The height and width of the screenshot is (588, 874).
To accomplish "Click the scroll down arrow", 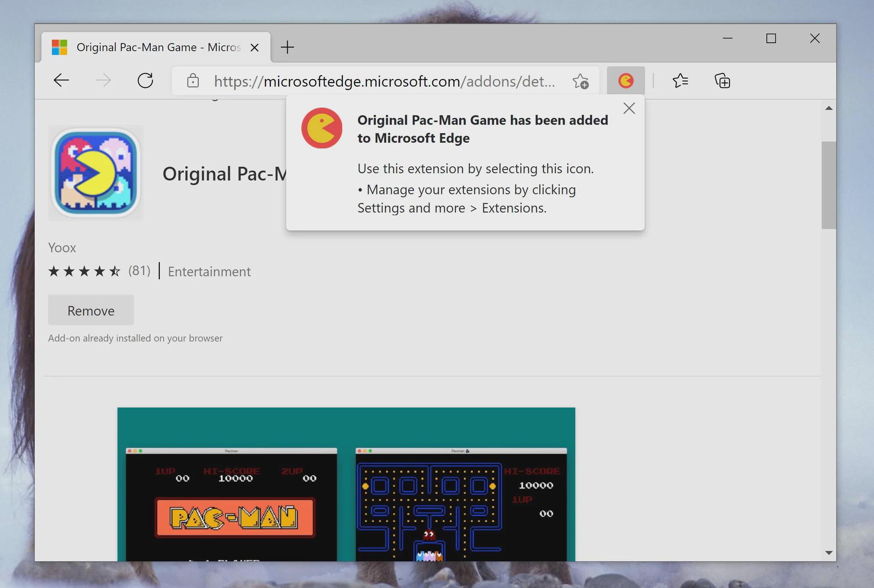I will click(829, 553).
